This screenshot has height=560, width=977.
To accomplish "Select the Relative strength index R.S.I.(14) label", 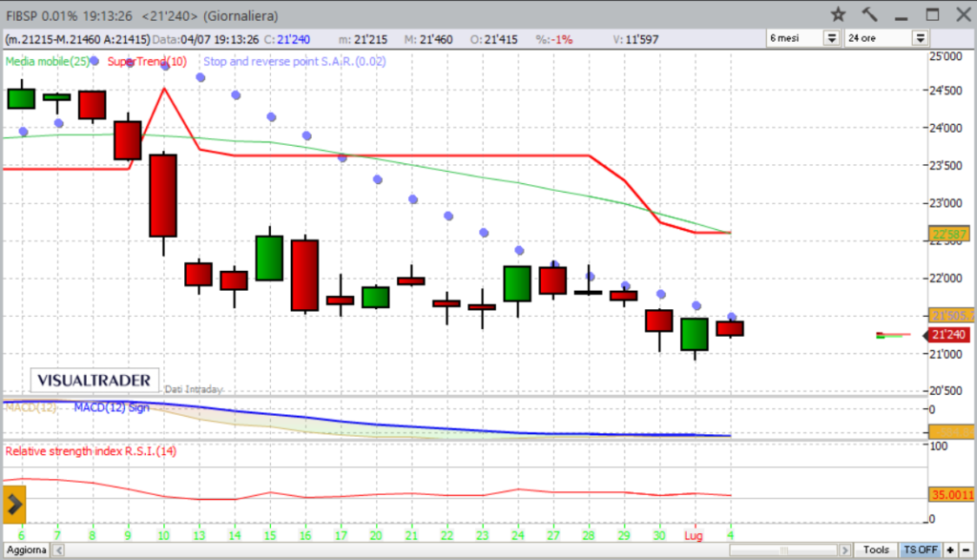I will pyautogui.click(x=92, y=450).
